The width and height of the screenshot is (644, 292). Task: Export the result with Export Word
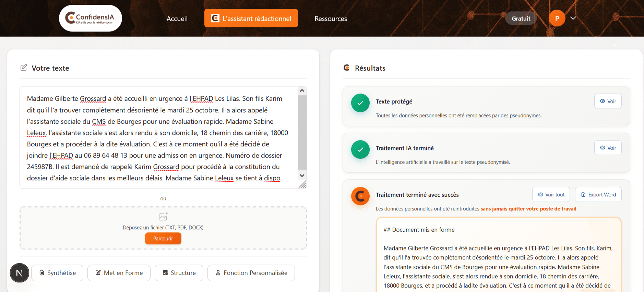[598, 195]
